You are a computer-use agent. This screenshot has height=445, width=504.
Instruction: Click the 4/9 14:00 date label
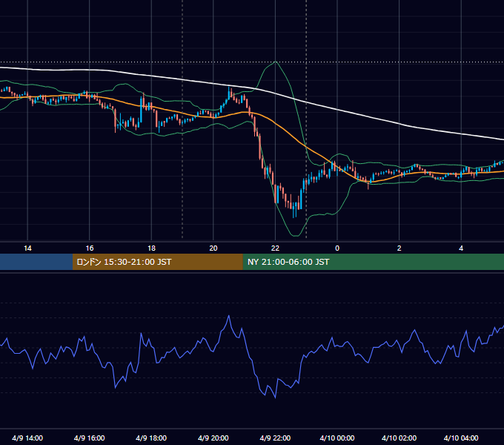coord(27,438)
